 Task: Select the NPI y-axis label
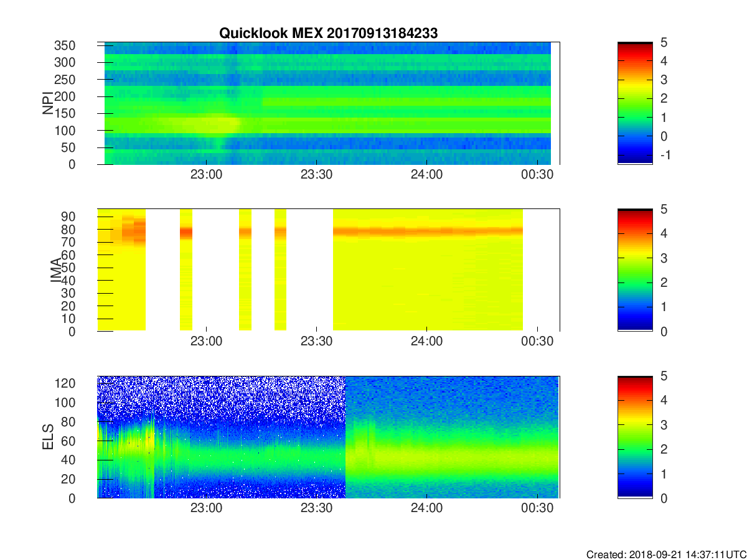(48, 103)
